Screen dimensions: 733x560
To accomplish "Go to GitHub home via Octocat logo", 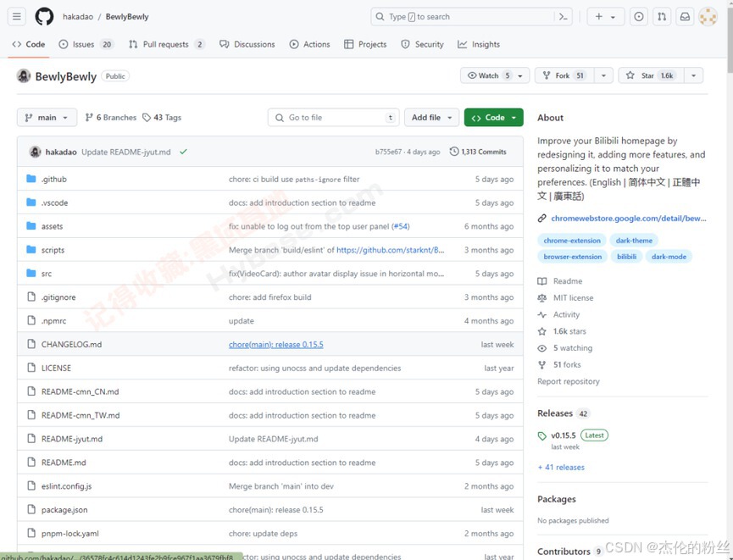I will (x=44, y=17).
